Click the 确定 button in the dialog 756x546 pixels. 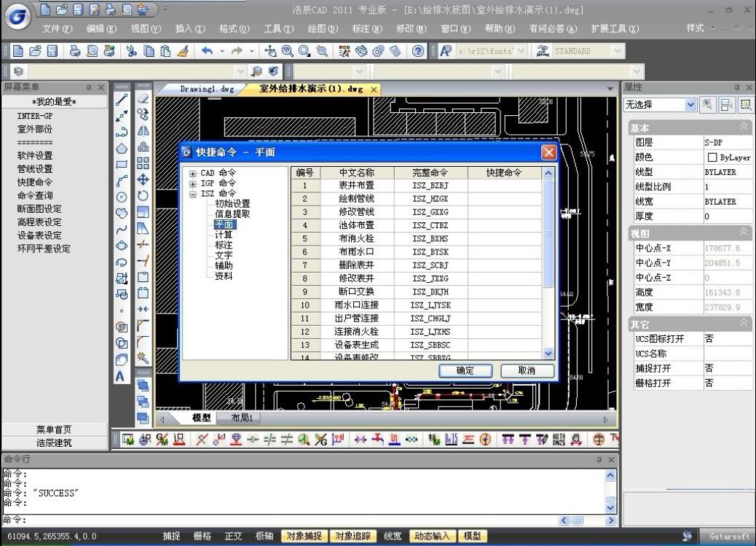click(x=465, y=370)
